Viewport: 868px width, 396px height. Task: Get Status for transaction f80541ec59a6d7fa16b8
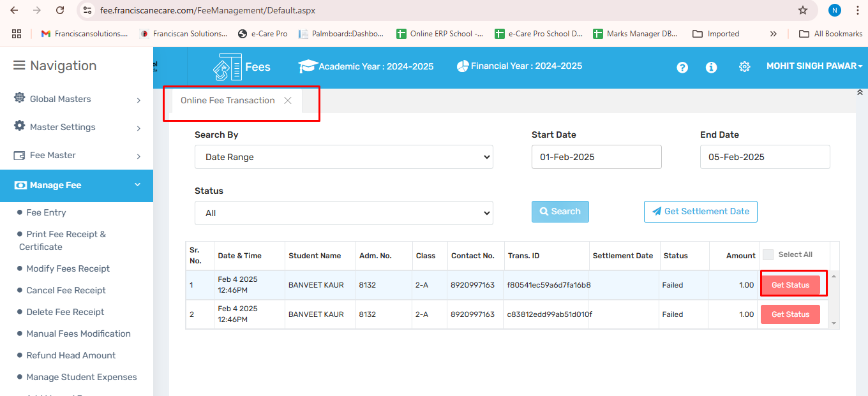click(x=790, y=285)
